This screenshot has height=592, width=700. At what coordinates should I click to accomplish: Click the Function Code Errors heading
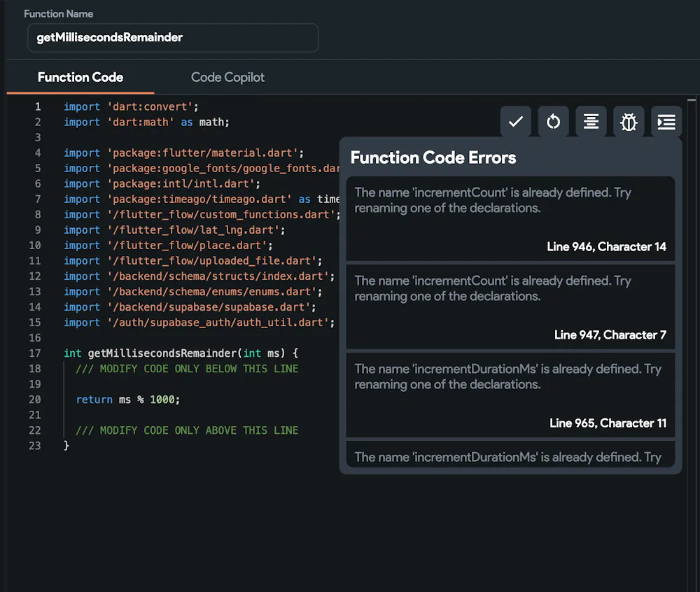tap(433, 157)
